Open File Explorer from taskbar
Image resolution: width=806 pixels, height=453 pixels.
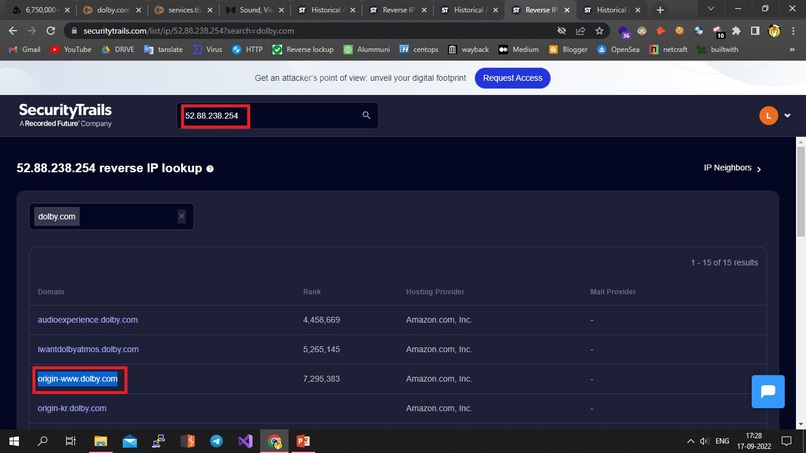100,441
